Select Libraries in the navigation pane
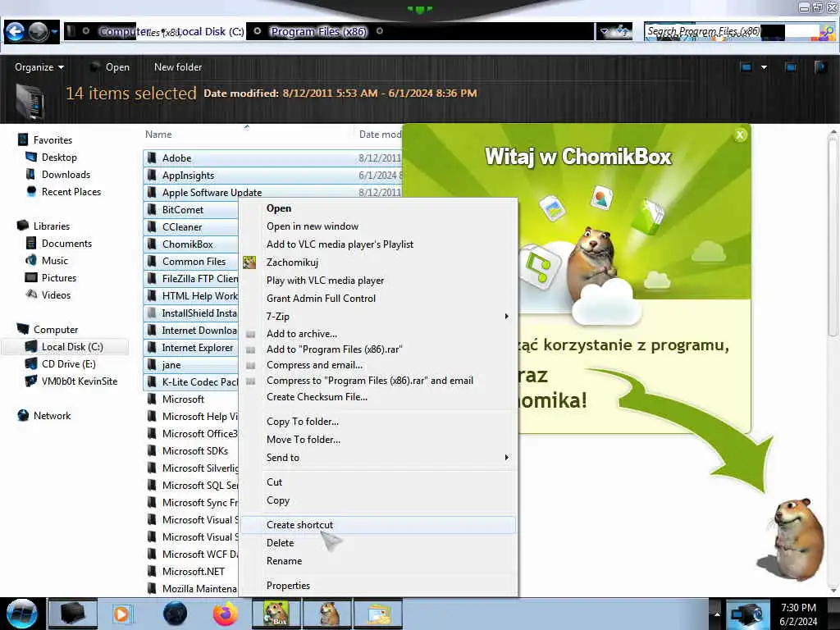Screen dimensions: 840x630 [x=52, y=226]
